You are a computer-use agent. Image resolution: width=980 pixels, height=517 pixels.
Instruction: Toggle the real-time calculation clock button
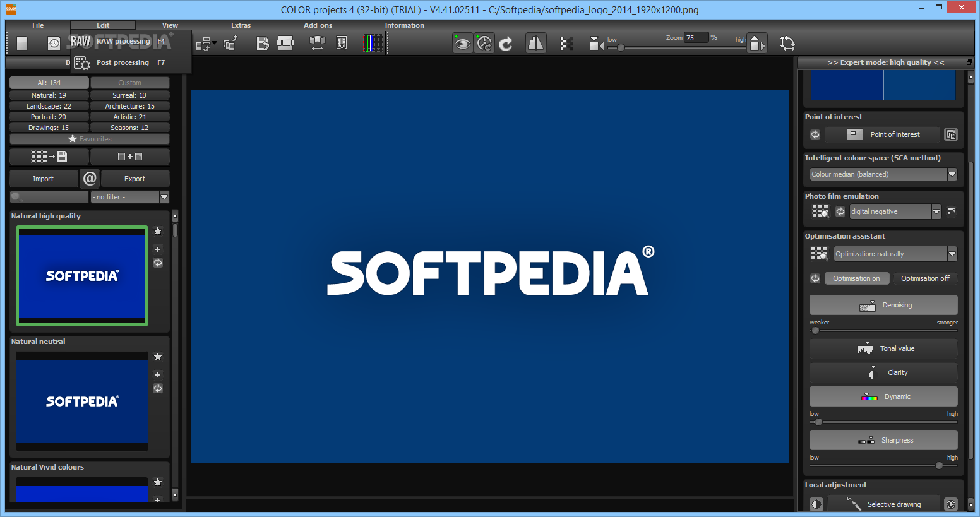point(484,43)
